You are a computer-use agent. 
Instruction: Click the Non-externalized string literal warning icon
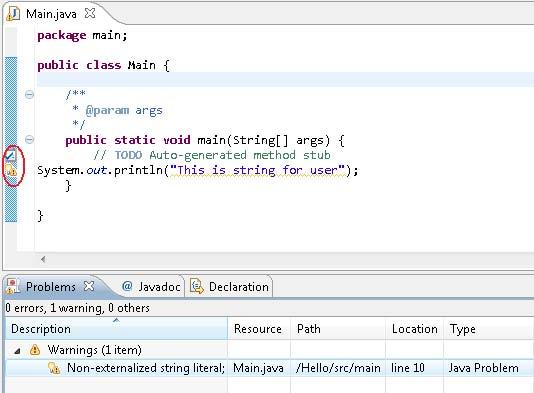click(54, 368)
